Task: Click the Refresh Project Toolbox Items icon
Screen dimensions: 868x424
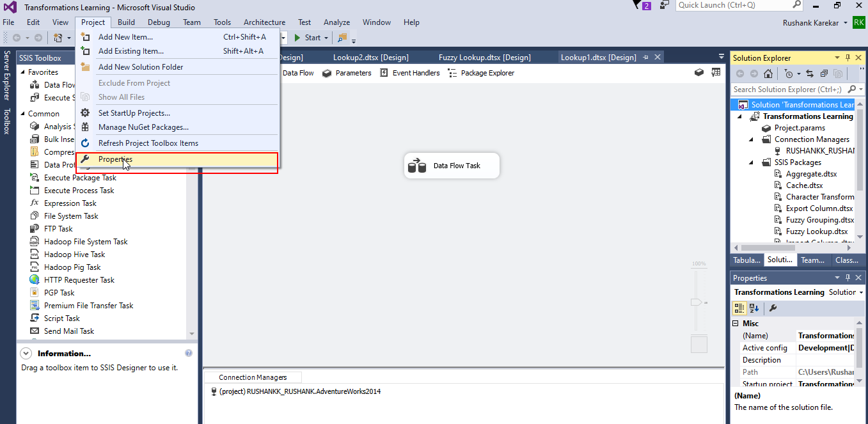Action: pos(85,143)
